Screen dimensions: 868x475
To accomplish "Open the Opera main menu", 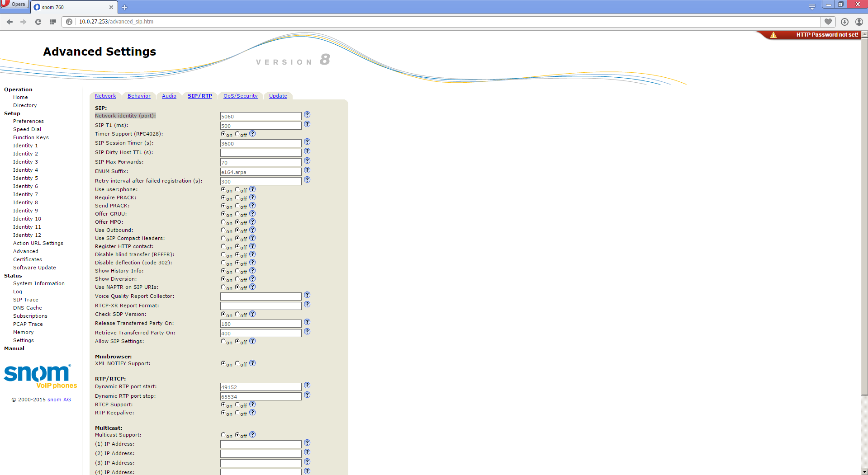I will click(14, 4).
